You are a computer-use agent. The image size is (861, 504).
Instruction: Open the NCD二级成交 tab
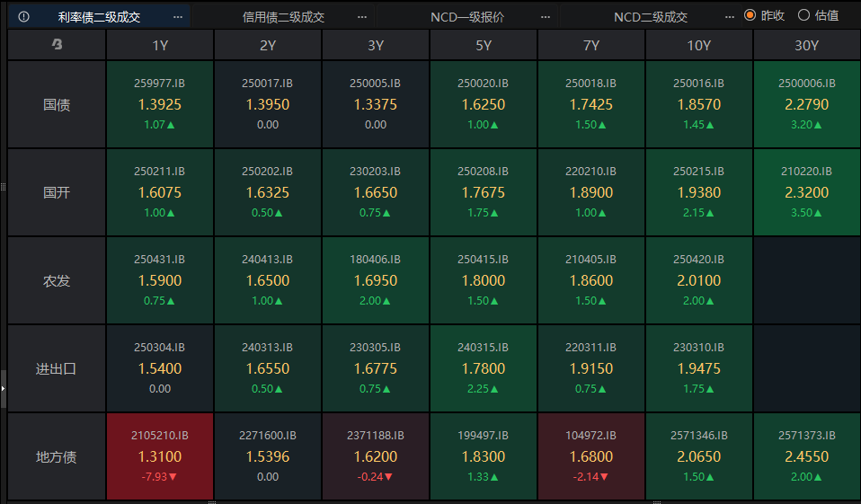tap(651, 16)
